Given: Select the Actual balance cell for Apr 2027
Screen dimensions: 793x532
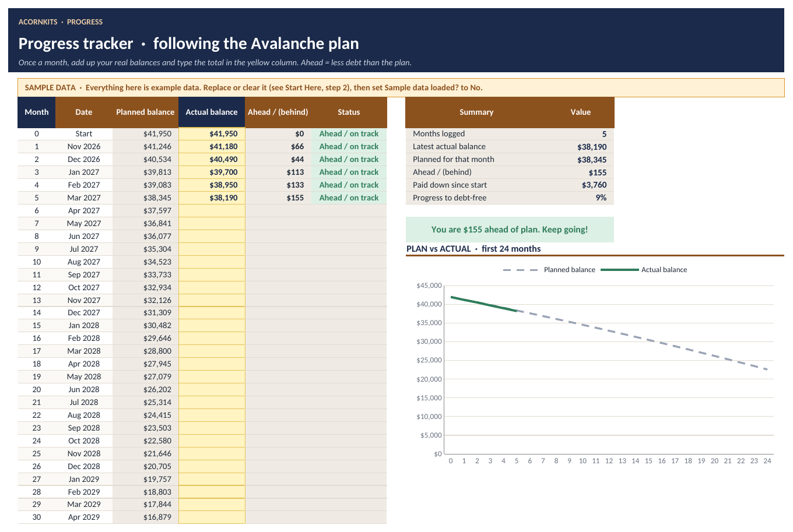Looking at the screenshot, I should [x=212, y=210].
